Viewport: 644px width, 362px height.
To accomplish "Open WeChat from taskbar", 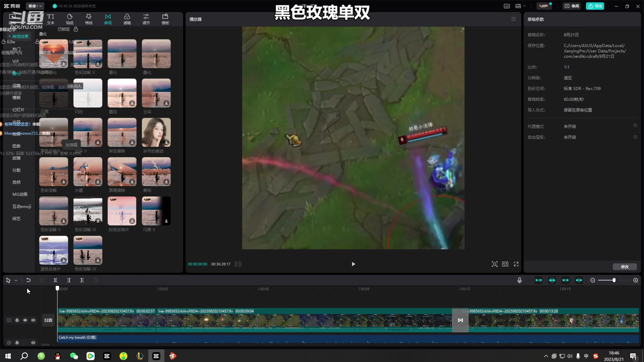I will (x=74, y=356).
